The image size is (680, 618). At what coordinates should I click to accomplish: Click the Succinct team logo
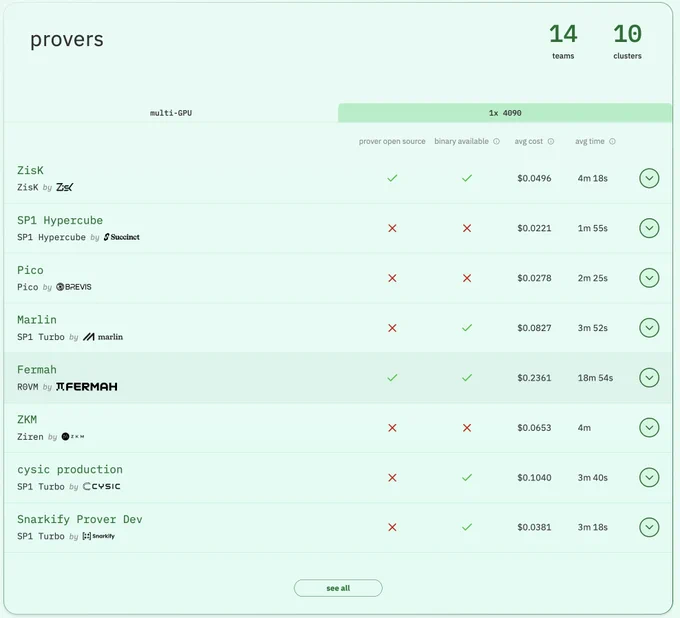click(x=121, y=237)
